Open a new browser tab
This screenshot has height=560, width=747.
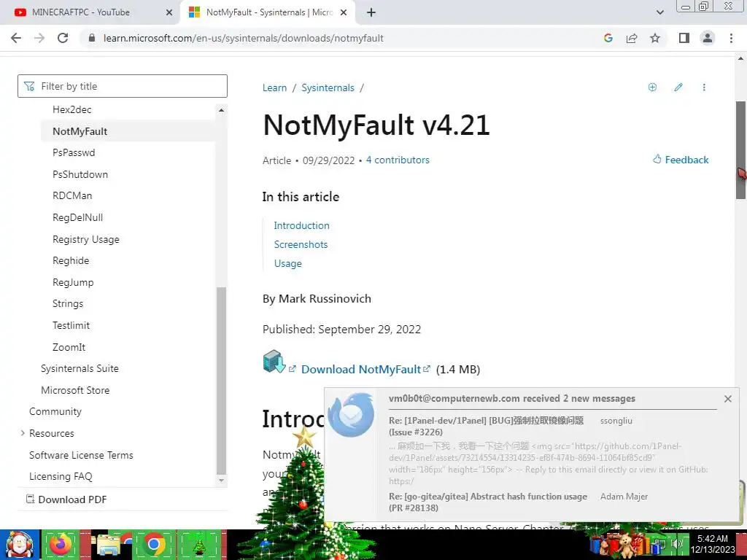tap(371, 12)
